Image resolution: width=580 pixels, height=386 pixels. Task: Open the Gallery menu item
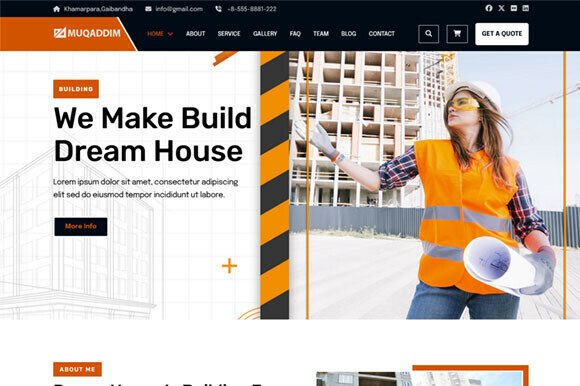tap(265, 34)
